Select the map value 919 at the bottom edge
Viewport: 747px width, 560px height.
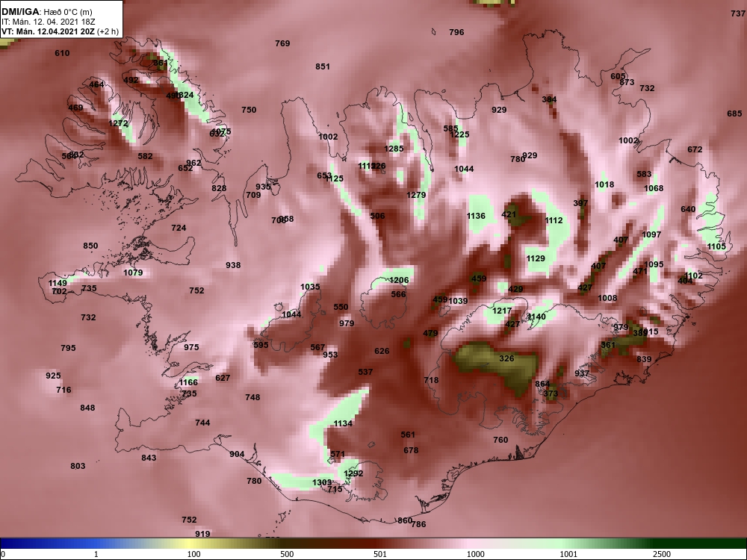[202, 535]
